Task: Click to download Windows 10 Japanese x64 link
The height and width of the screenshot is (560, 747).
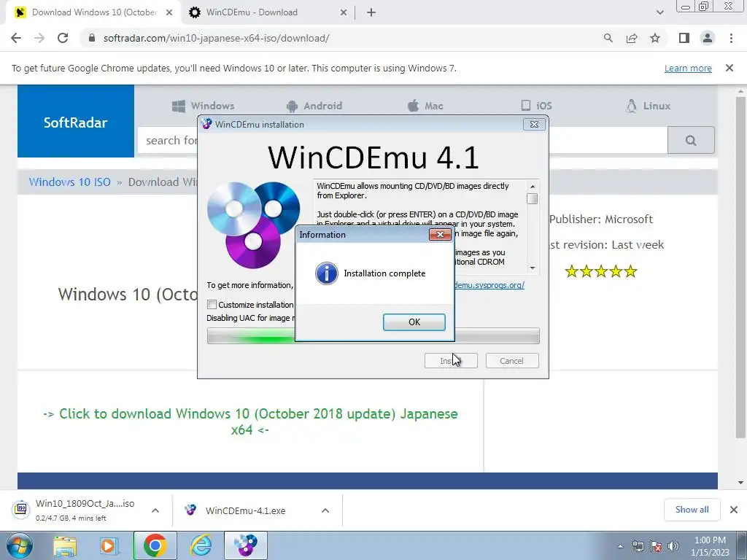Action: 250,421
